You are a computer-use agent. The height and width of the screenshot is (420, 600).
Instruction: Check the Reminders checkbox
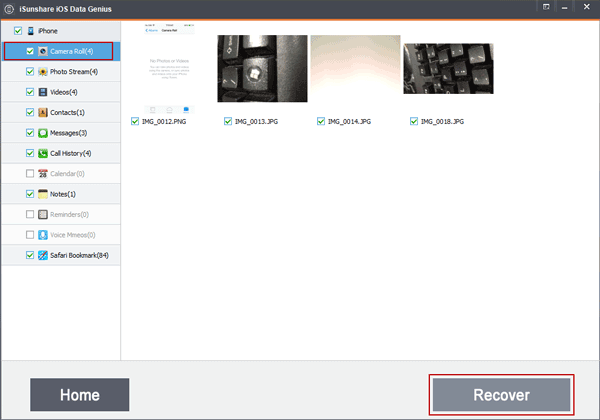click(x=30, y=214)
